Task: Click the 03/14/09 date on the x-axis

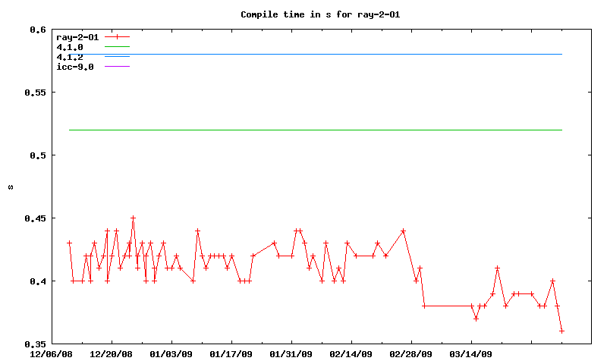Action: coord(471,354)
